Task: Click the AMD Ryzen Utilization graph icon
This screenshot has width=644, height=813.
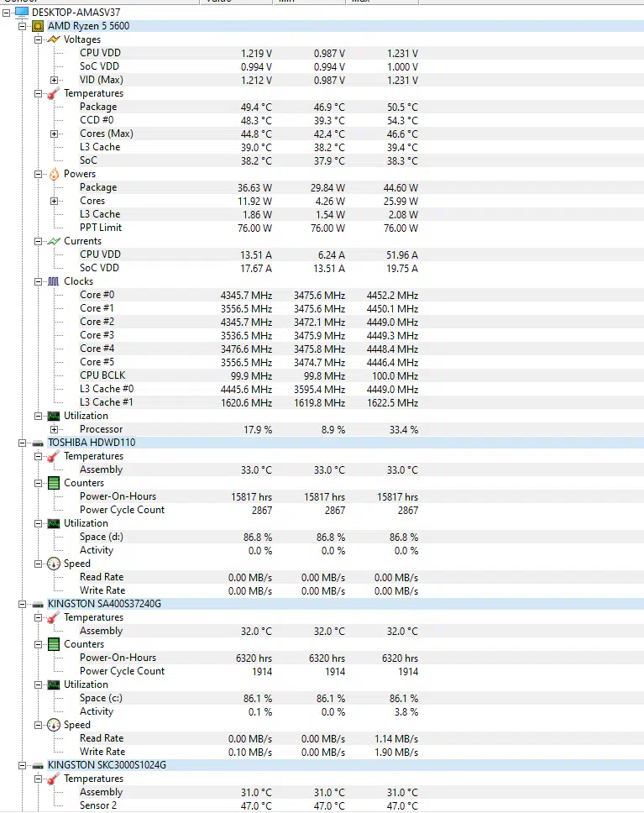Action: [x=54, y=416]
